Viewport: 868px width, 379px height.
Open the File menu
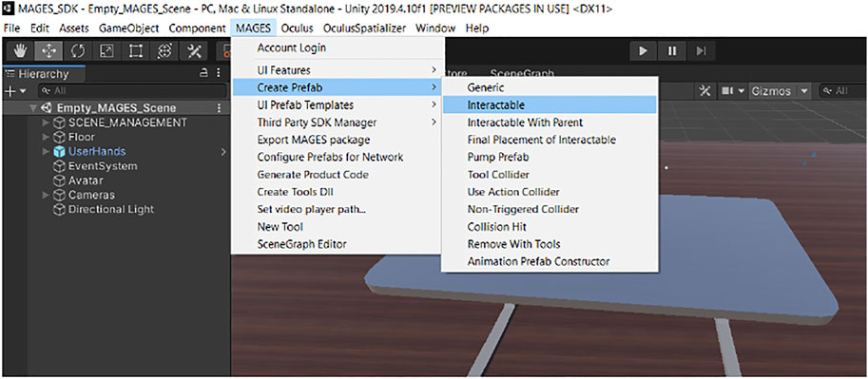(11, 28)
